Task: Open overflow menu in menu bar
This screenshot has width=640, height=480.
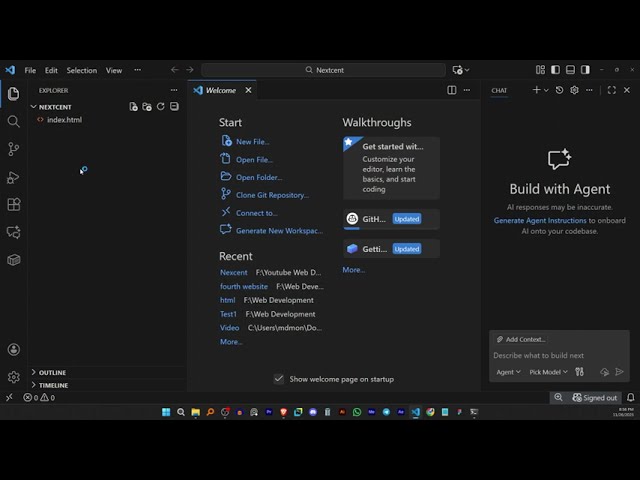Action: [138, 70]
